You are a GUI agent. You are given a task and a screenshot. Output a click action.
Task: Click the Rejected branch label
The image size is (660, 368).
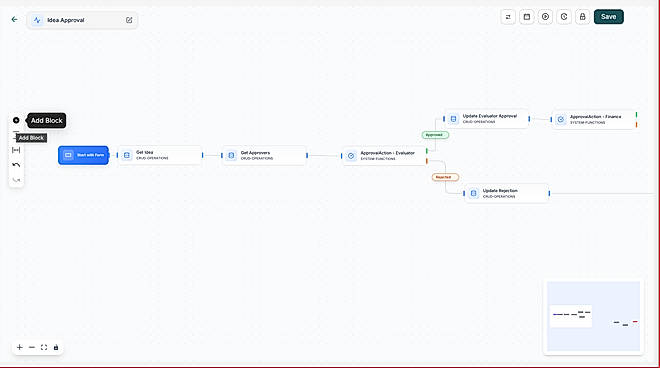pos(445,177)
